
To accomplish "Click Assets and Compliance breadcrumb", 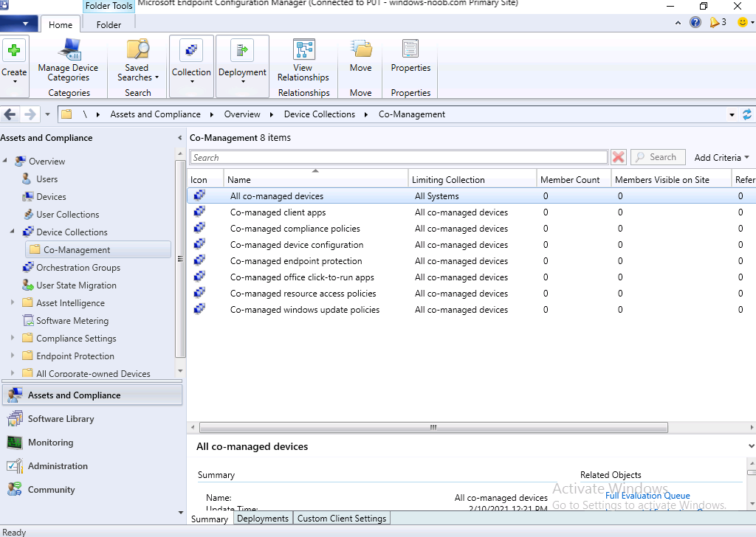I will click(x=155, y=114).
